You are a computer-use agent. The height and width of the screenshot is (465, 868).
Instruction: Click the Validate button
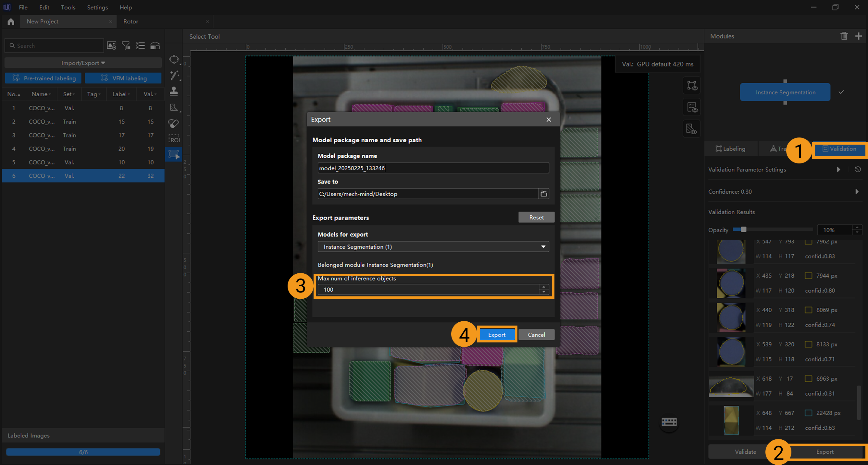(x=745, y=452)
